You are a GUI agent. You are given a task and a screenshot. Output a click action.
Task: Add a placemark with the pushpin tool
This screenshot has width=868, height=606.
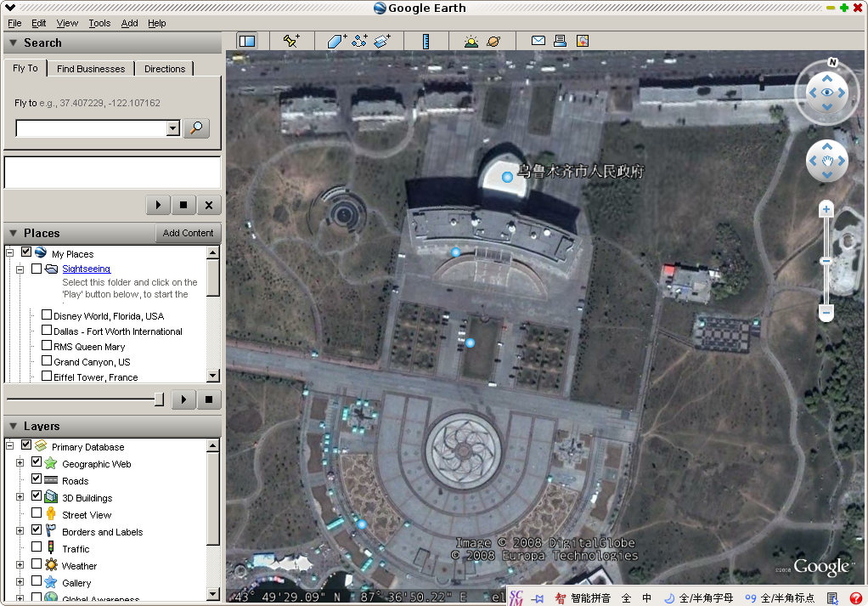(291, 41)
